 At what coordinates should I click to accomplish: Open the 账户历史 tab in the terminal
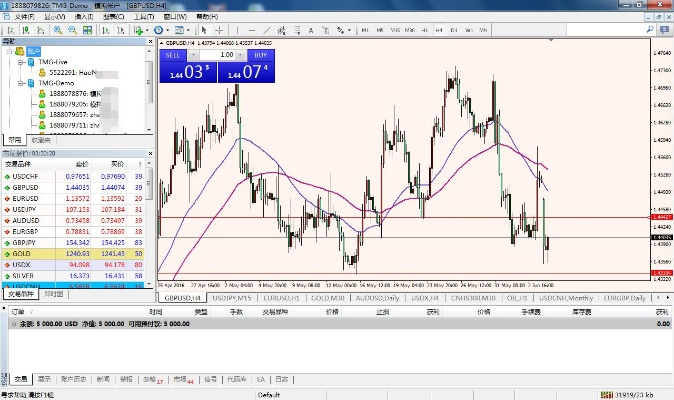(x=72, y=380)
